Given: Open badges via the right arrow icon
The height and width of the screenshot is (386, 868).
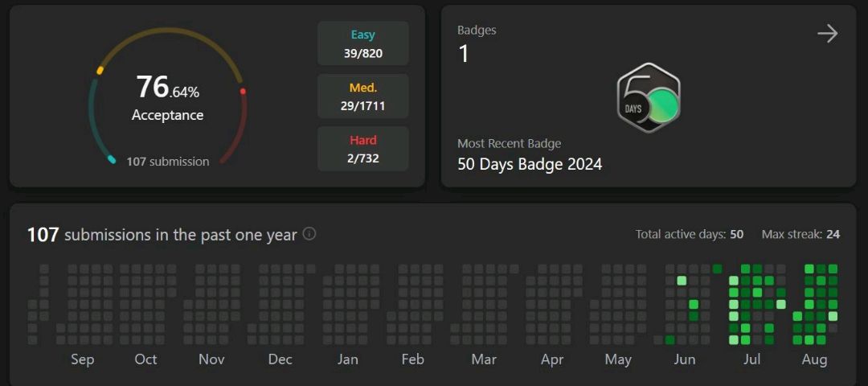Looking at the screenshot, I should pos(828,34).
